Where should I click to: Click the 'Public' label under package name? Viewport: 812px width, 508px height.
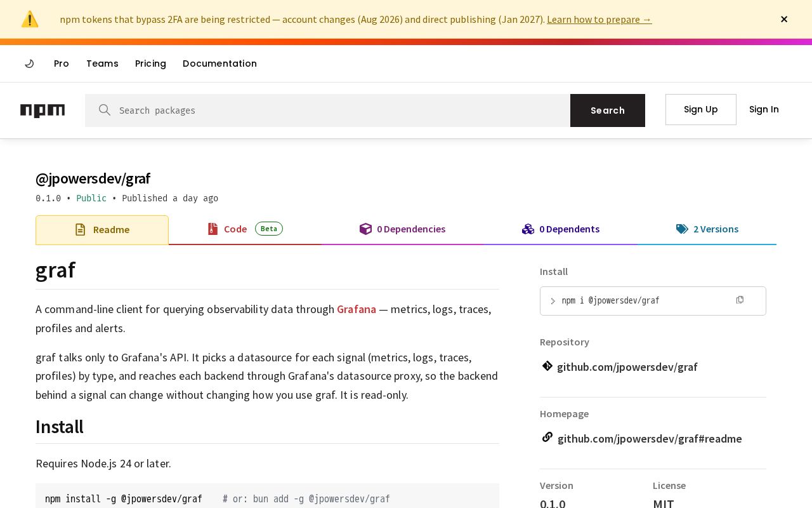91,198
